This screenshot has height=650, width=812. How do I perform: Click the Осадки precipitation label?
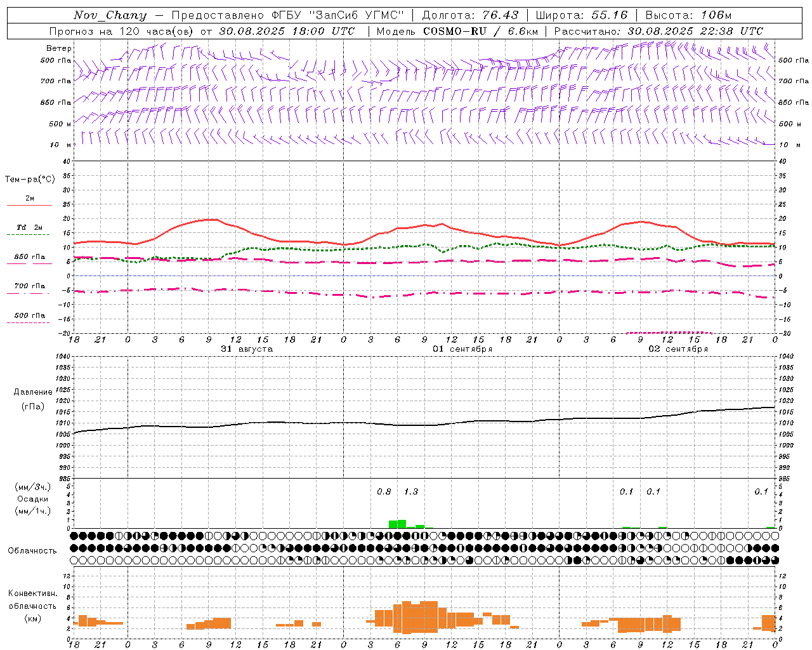(x=32, y=499)
